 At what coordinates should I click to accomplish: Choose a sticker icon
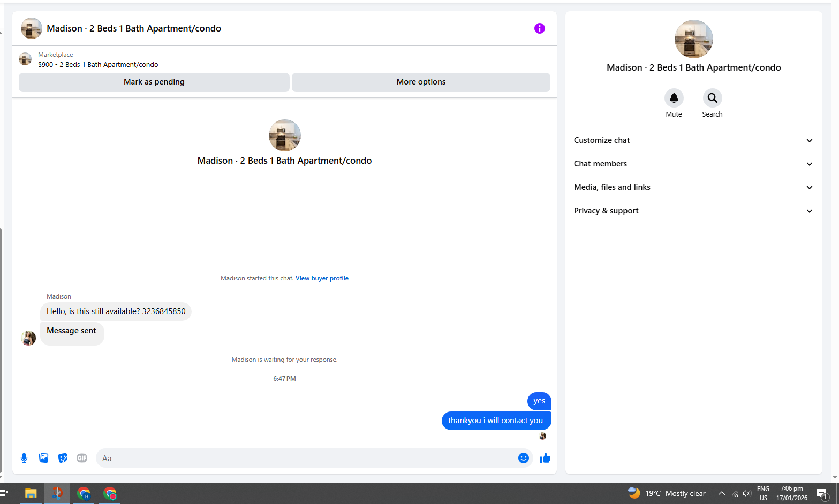tap(63, 458)
